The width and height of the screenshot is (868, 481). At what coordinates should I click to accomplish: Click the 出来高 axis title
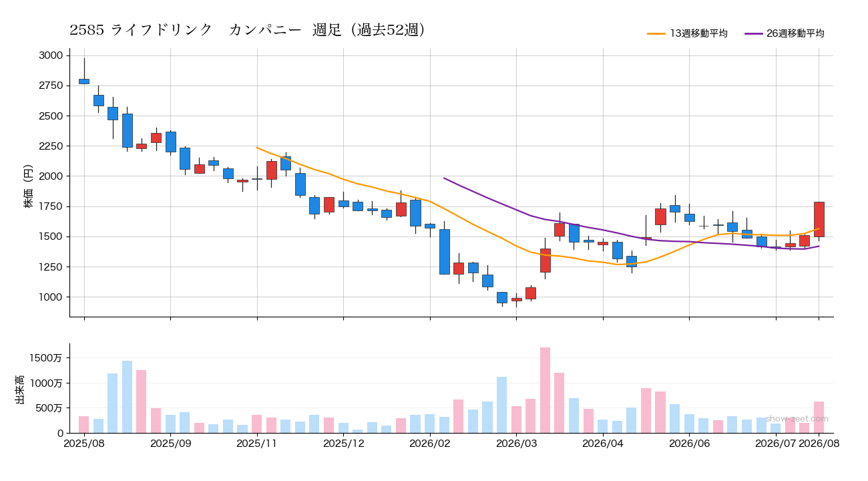19,388
